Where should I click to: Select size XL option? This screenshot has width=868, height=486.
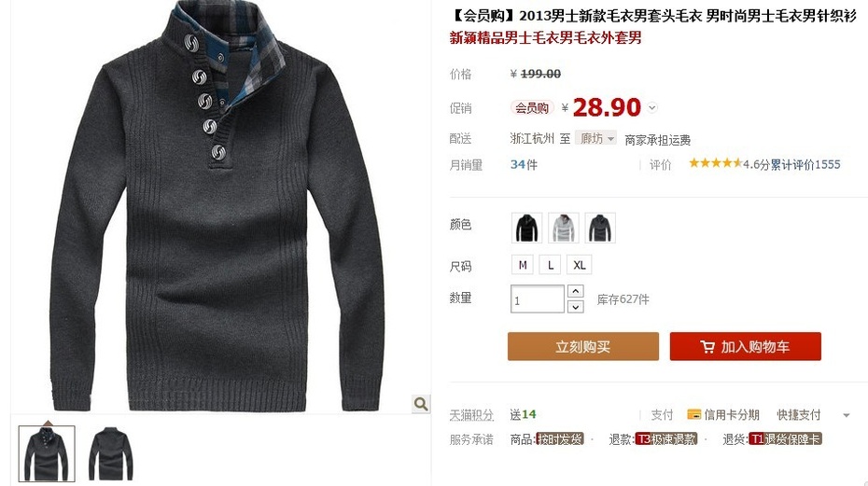coord(579,265)
